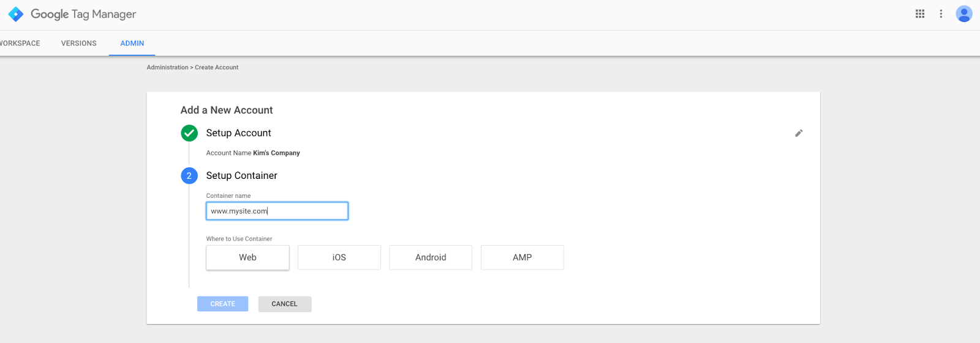
Task: Click the step 2 circle indicator
Action: 189,176
